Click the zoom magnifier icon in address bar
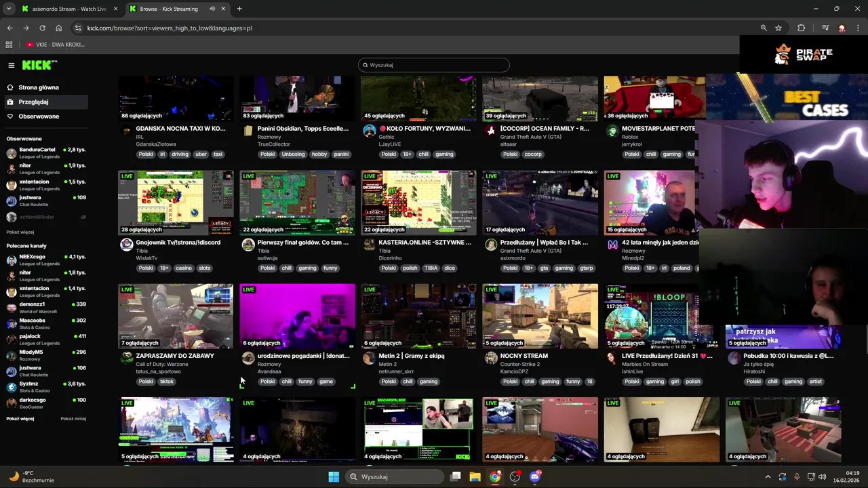 pyautogui.click(x=764, y=28)
